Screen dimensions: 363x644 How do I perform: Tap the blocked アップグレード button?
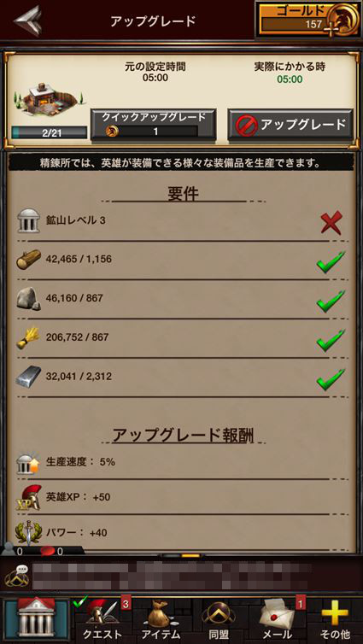pos(290,125)
